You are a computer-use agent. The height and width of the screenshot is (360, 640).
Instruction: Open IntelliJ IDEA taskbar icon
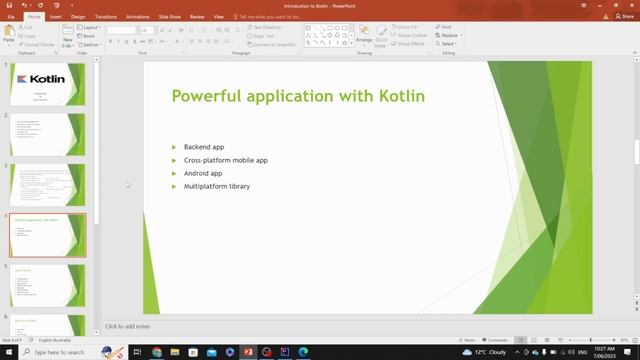(x=285, y=352)
